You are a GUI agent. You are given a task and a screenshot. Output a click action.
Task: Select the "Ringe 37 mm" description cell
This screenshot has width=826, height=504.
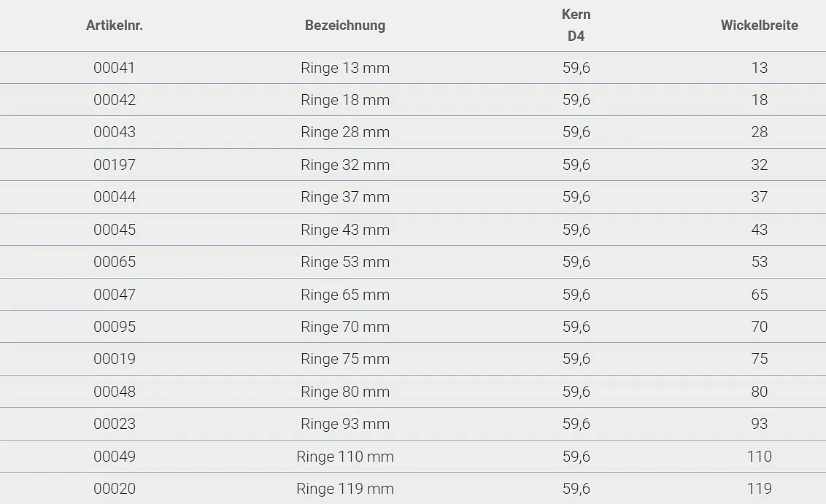[x=345, y=197]
